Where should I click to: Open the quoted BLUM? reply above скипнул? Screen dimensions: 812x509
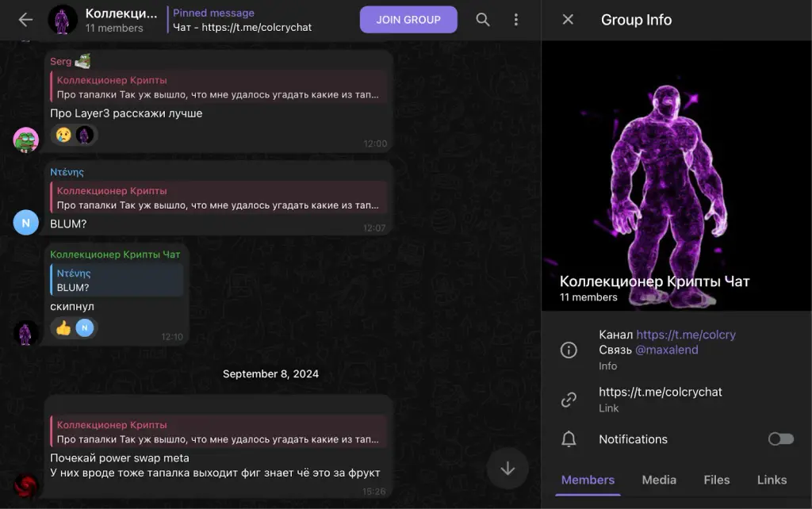point(117,280)
